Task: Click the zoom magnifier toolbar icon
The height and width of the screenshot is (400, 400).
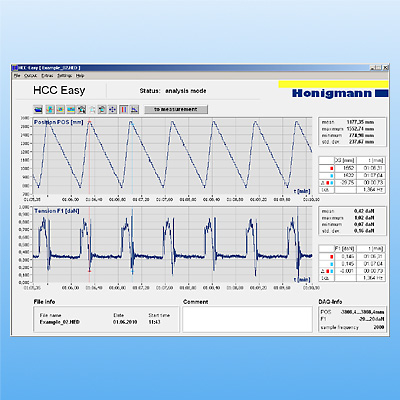Action: [81, 109]
